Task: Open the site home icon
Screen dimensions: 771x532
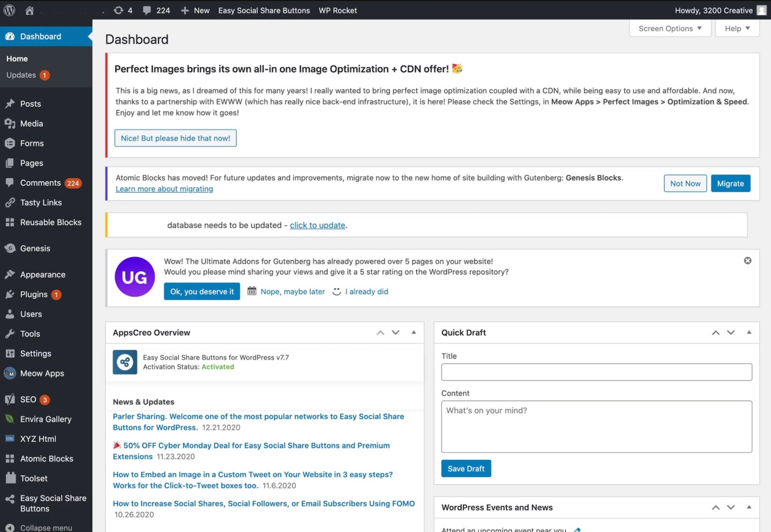Action: click(x=30, y=10)
